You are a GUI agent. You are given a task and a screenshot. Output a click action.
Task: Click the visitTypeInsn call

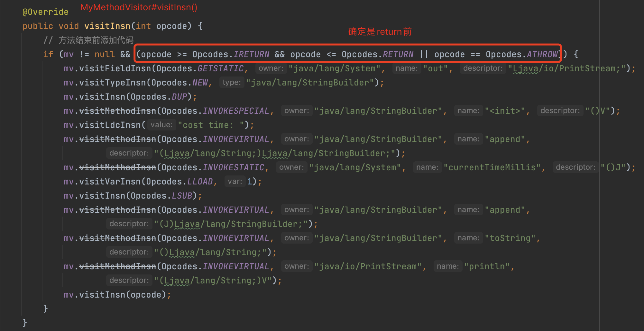113,83
